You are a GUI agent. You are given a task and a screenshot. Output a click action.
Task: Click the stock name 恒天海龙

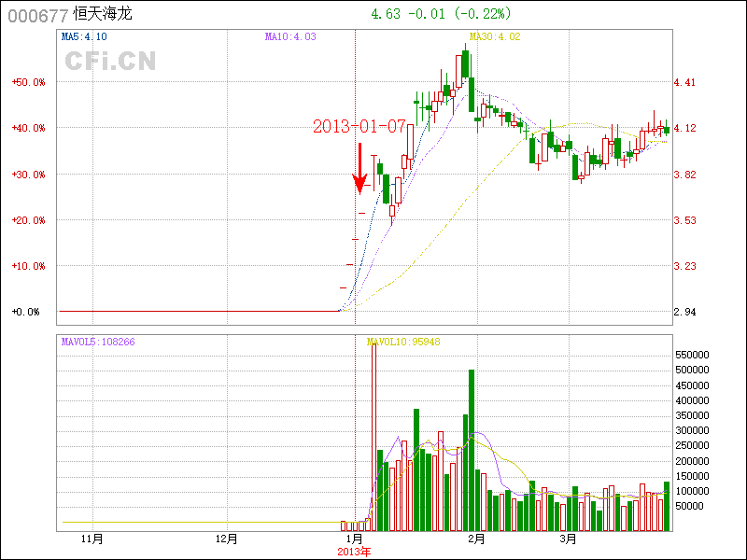coord(103,16)
